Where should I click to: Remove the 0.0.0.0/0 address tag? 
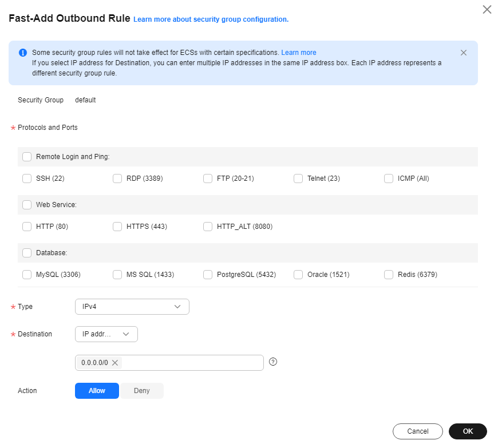[115, 363]
